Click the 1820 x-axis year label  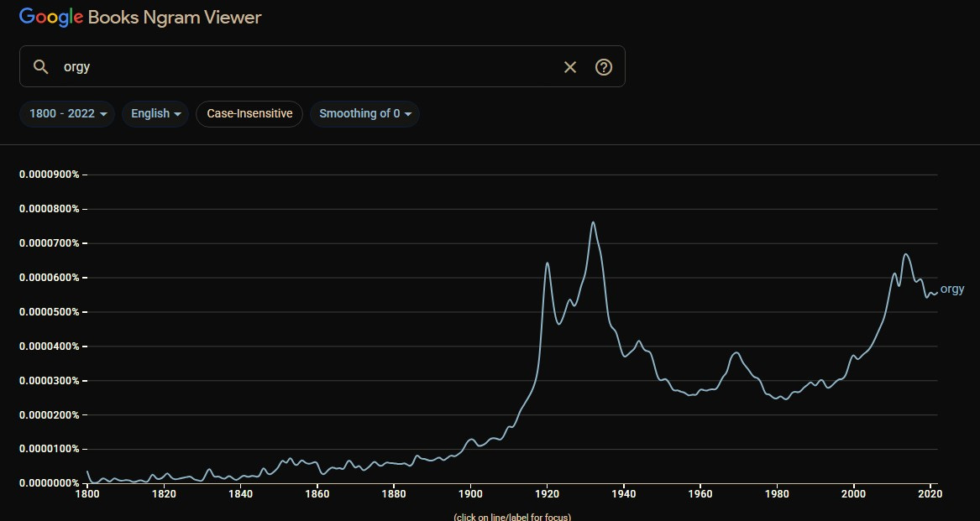coord(165,493)
